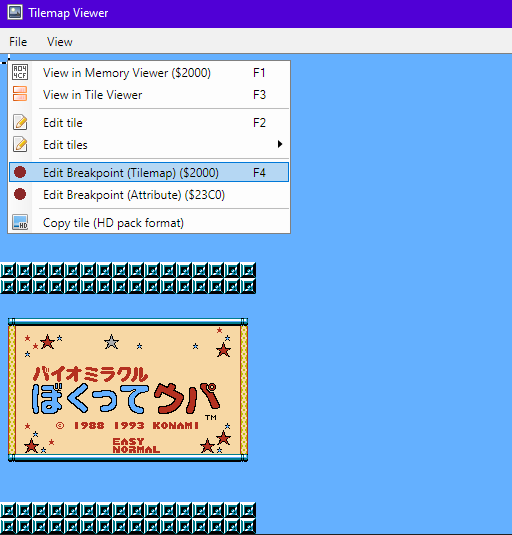Image resolution: width=512 pixels, height=535 pixels.
Task: Select Edit Breakpoint (Tilemap) ($2000)
Action: [149, 172]
